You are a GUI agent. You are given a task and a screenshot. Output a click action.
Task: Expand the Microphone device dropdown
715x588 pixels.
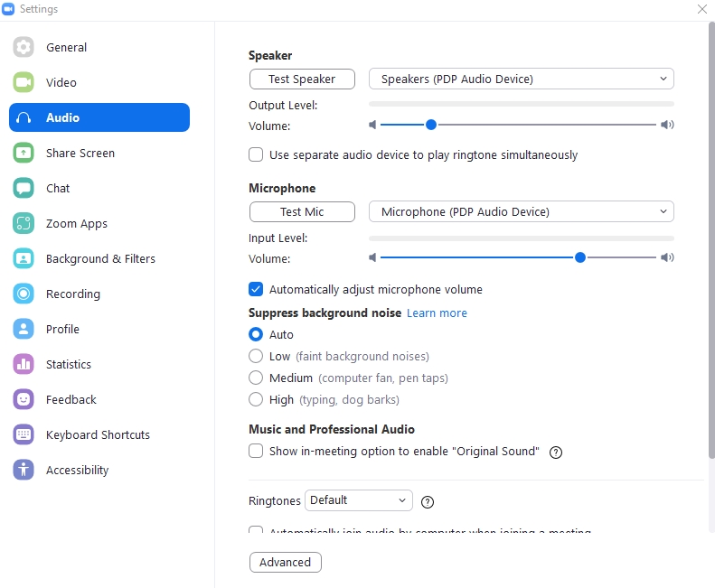tap(521, 212)
